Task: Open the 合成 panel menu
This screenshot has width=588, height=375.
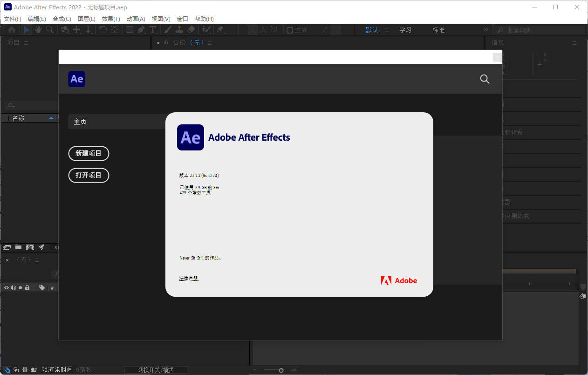Action: coord(210,43)
